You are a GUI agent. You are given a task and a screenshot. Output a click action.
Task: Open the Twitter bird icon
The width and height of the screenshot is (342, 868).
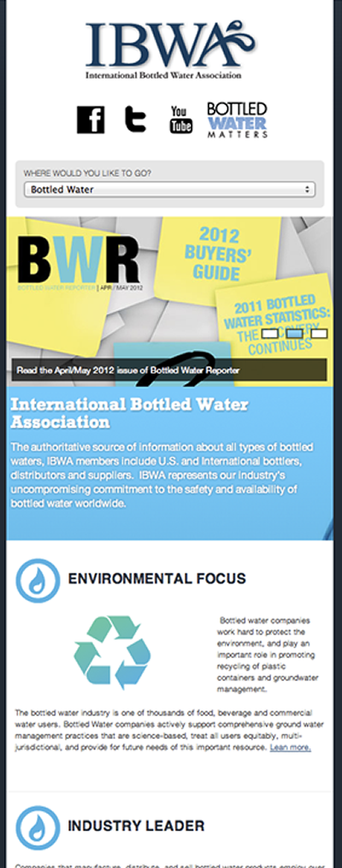[x=136, y=120]
